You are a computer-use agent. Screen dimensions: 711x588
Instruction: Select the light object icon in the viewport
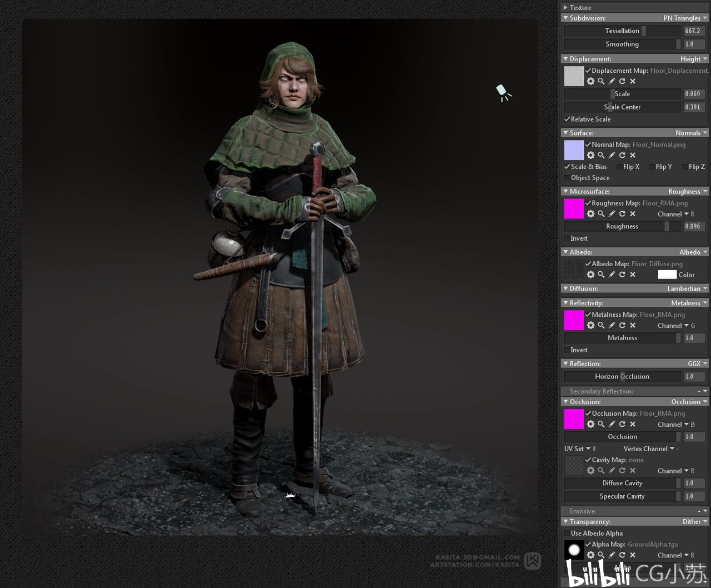coord(503,92)
